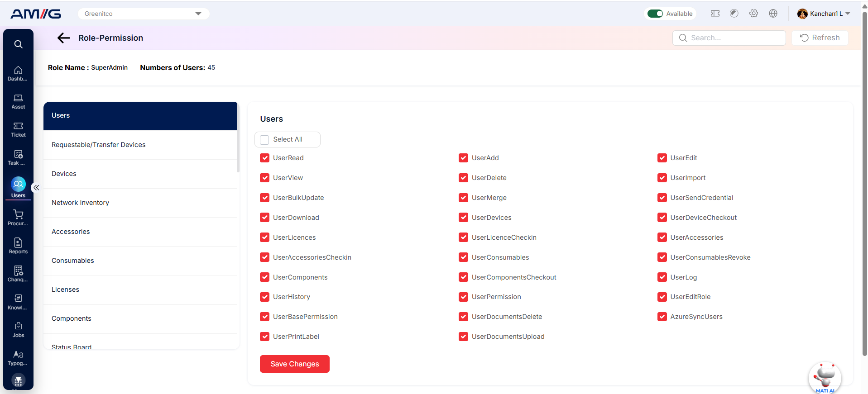Collapse the sidebar with double chevron

tap(36, 187)
